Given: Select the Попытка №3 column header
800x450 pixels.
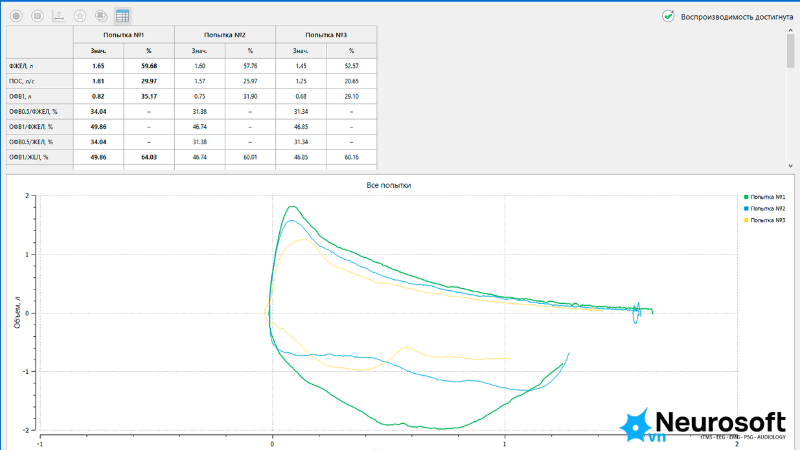Looking at the screenshot, I should pos(326,35).
